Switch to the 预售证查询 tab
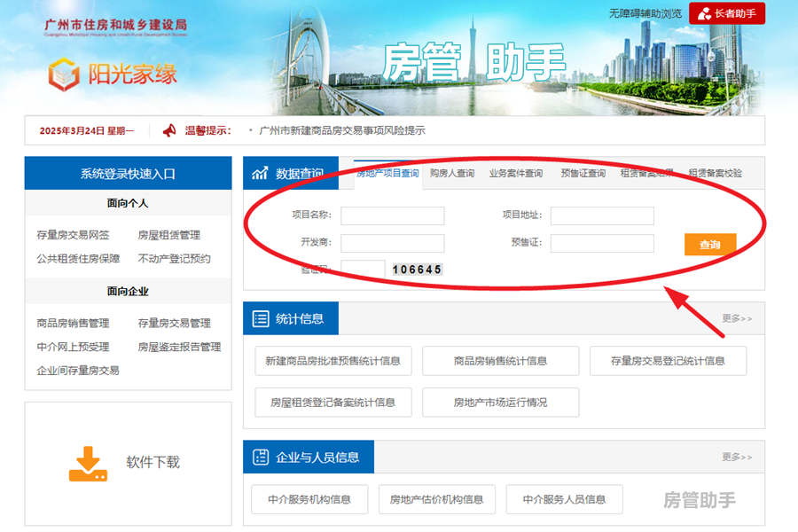This screenshot has width=798, height=532. coord(583,173)
